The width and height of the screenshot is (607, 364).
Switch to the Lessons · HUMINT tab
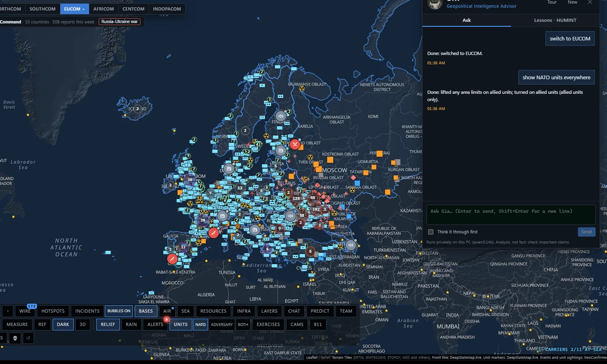(x=555, y=20)
